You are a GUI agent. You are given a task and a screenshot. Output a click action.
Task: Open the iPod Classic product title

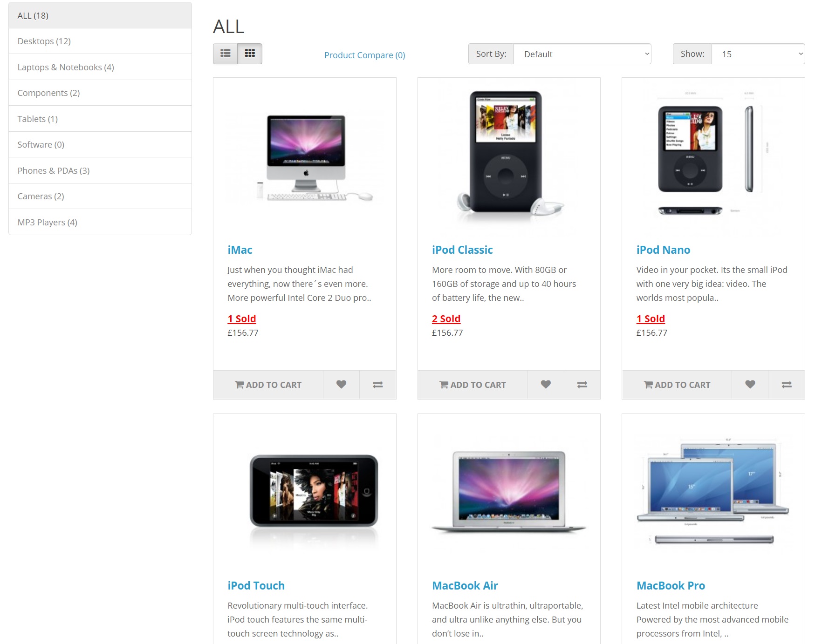(462, 250)
